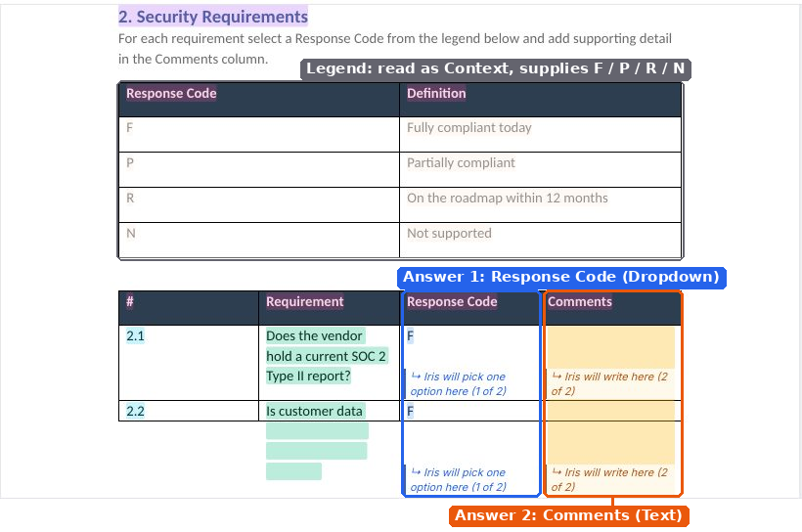Viewport: 802px width, 532px height.
Task: Click "On the roadmap within 12 months"
Action: pyautogui.click(x=508, y=198)
